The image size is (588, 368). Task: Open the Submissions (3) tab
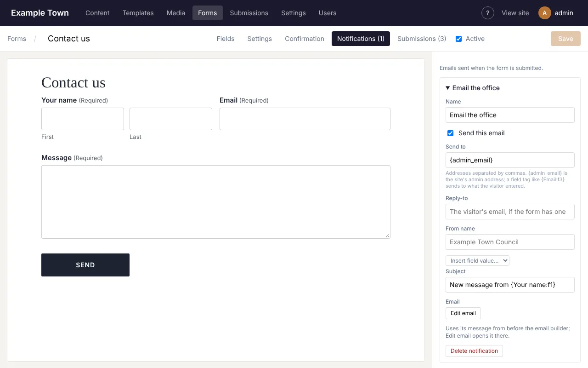(422, 39)
